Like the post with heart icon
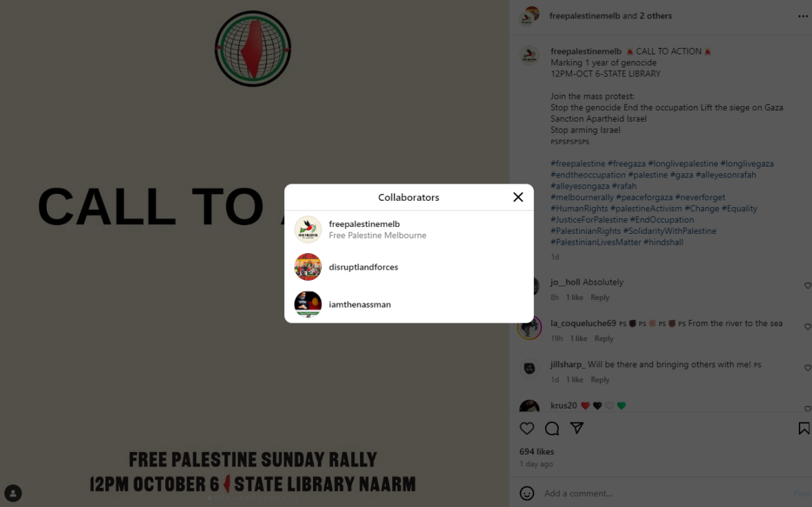 tap(526, 429)
